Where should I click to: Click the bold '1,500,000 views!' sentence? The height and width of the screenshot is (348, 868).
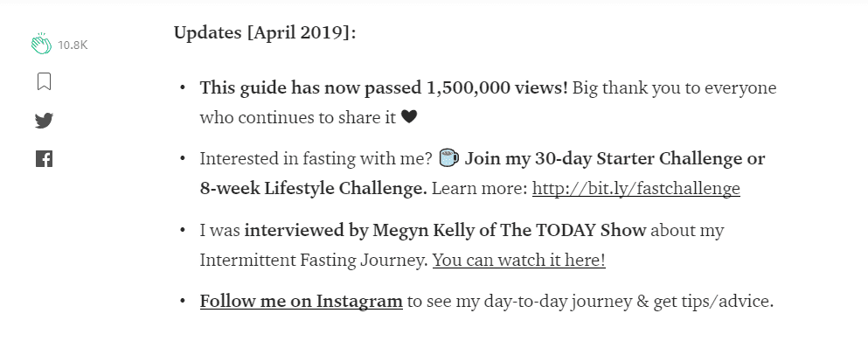(384, 87)
